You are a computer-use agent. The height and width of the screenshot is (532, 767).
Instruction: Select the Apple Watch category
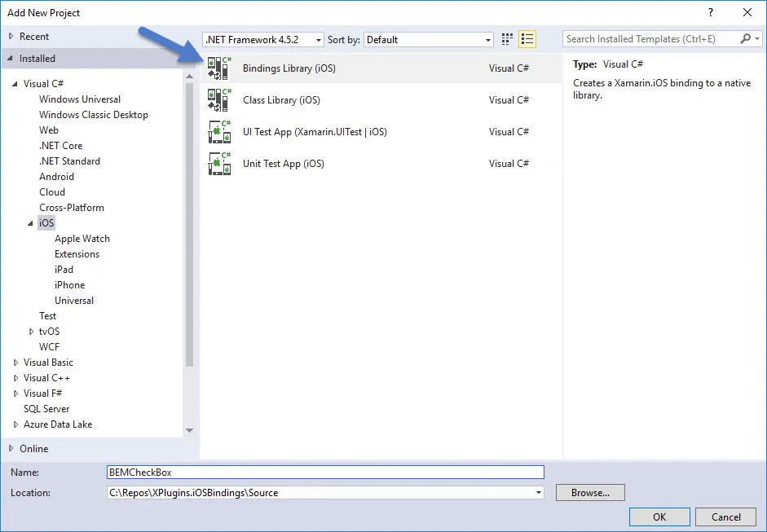coord(82,239)
